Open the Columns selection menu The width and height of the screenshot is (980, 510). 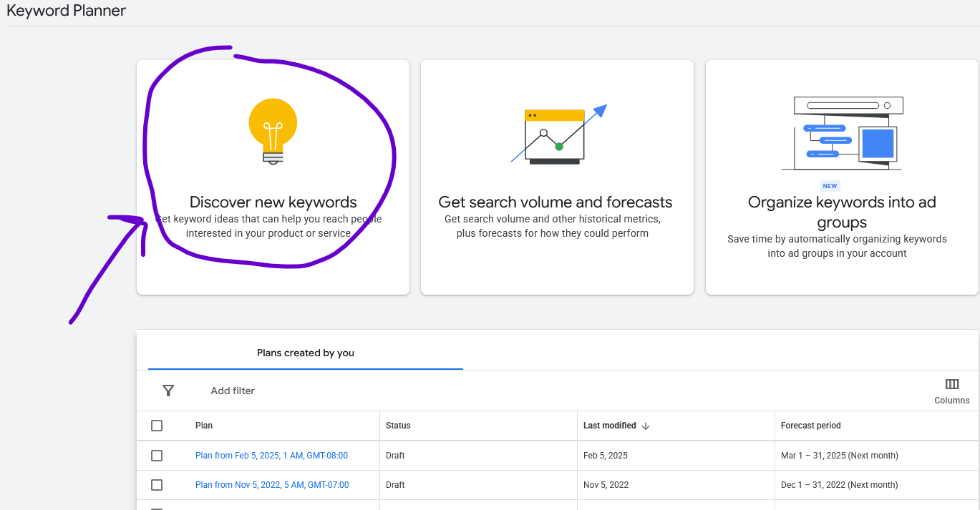click(x=951, y=390)
